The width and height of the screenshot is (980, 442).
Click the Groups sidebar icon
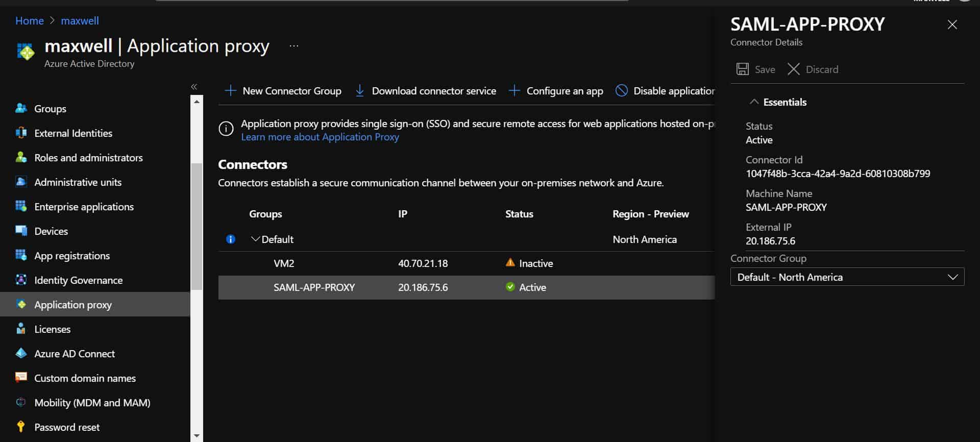click(21, 108)
